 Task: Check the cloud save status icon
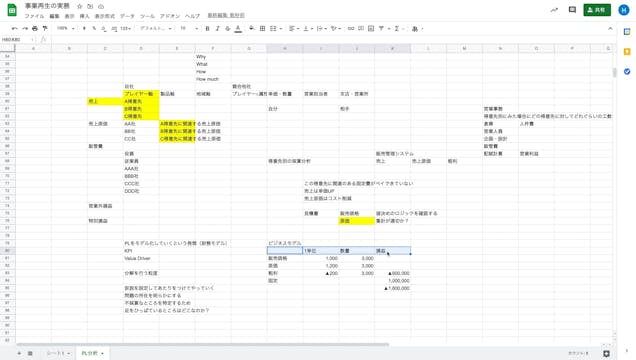[101, 6]
